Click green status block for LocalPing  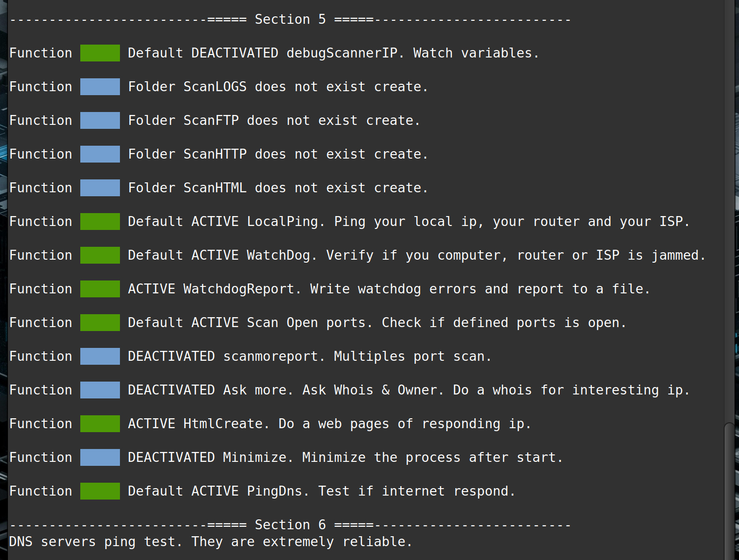(100, 222)
